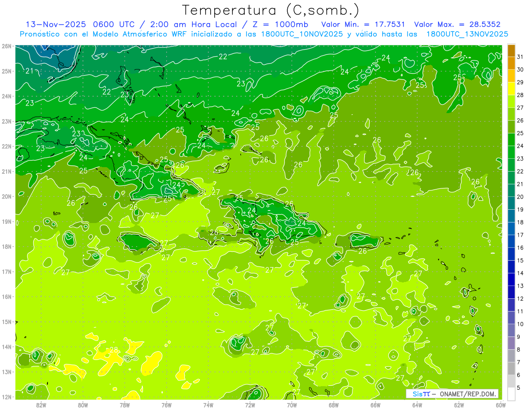Click the '19N' latitude axis label

[x=7, y=221]
